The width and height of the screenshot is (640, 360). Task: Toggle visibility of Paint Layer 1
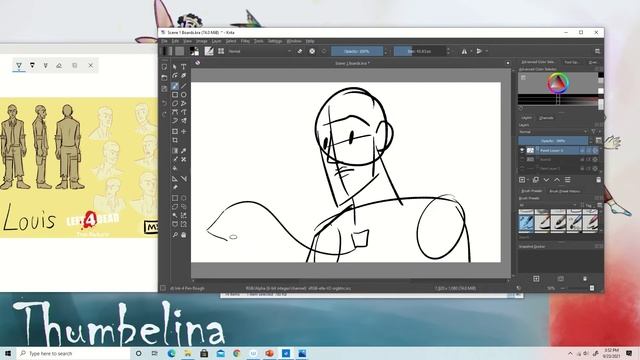522,168
